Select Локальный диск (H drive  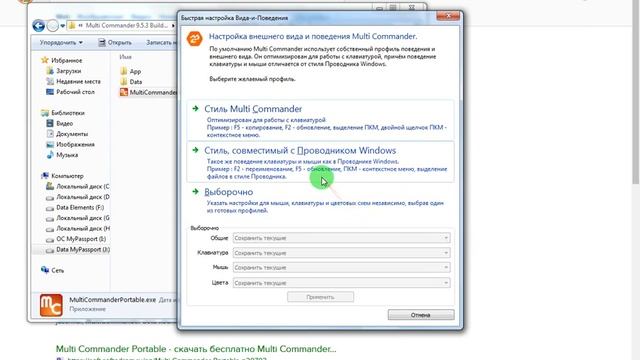[x=83, y=229]
